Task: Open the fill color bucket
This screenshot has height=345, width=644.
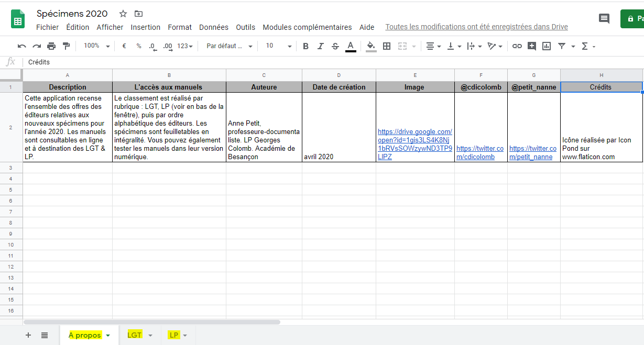Action: point(371,46)
